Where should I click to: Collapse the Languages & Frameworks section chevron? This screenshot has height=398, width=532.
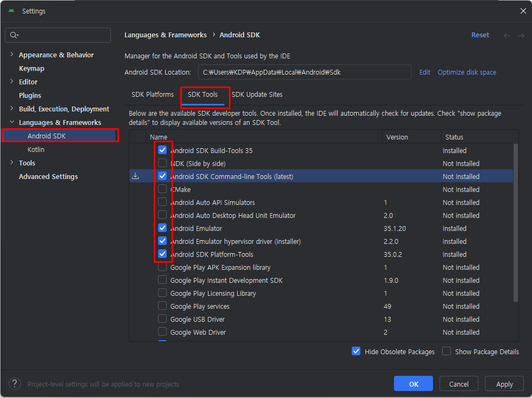click(x=12, y=122)
